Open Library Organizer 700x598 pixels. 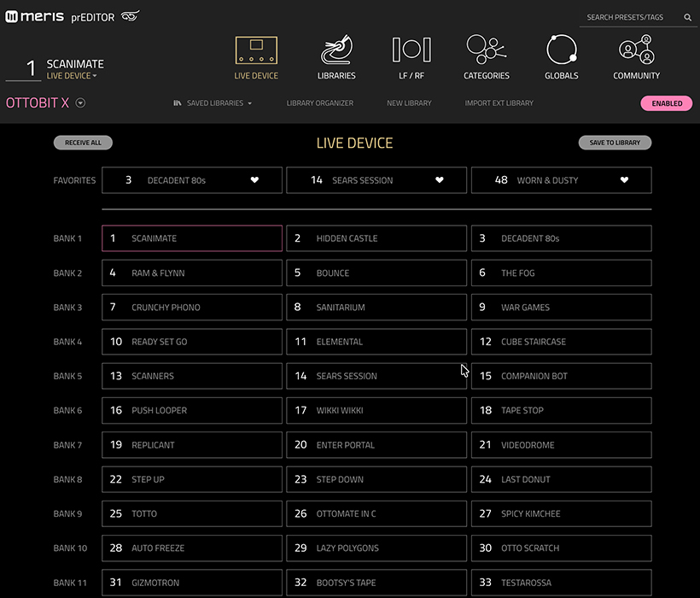tap(319, 103)
